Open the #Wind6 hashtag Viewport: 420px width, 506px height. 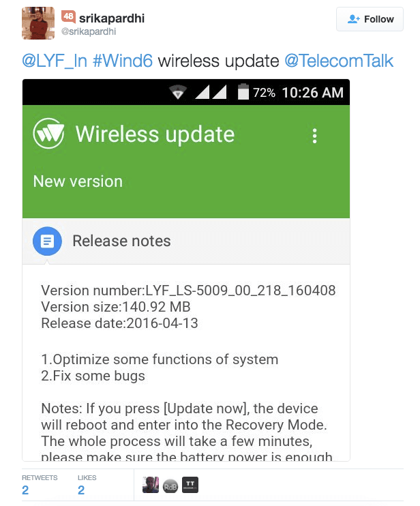coord(123,61)
